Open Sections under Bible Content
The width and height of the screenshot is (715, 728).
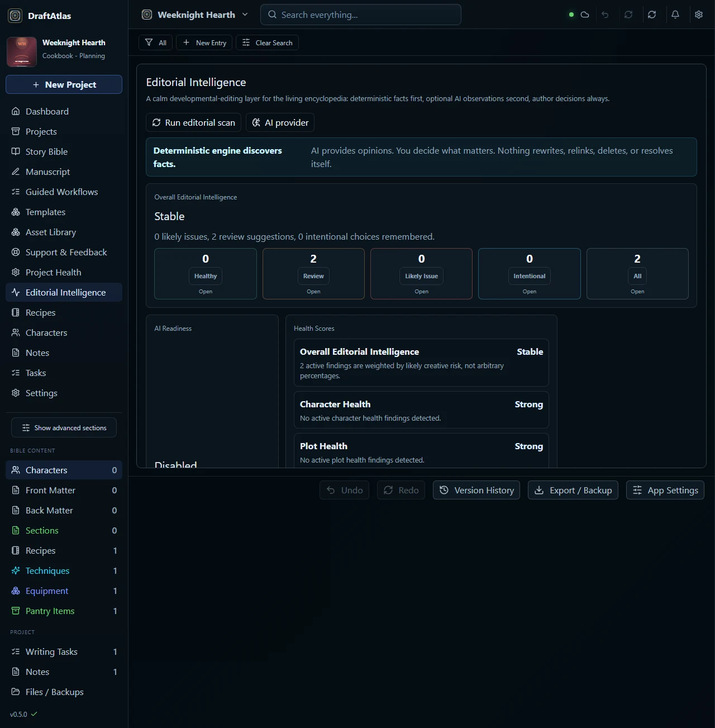(64, 530)
